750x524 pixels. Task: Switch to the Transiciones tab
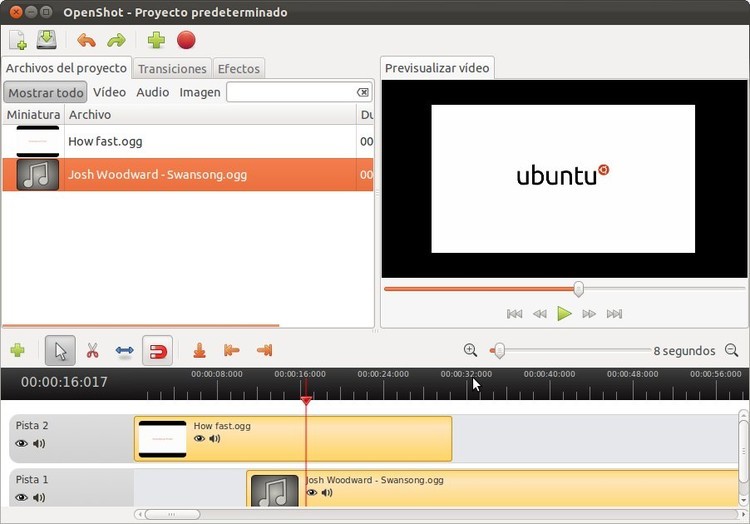[172, 69]
